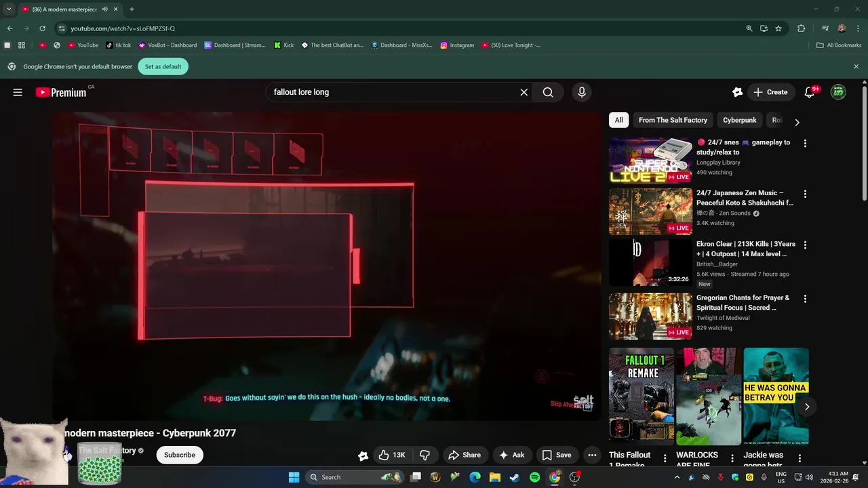Subscribe to The Salt Factory

[180, 455]
